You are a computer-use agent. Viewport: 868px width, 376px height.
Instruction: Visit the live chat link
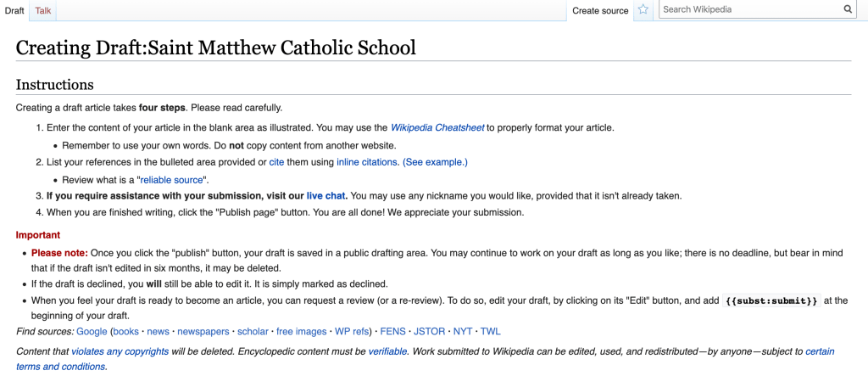pos(326,195)
